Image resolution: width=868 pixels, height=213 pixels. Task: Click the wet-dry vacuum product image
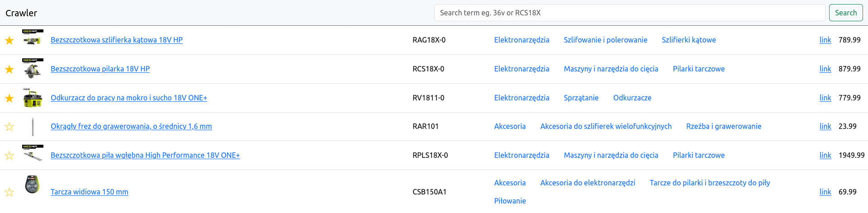33,97
